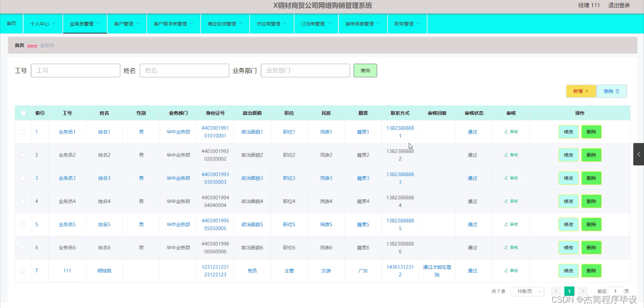This screenshot has width=644, height=308.
Task: Click the 查询 search button
Action: tap(365, 71)
